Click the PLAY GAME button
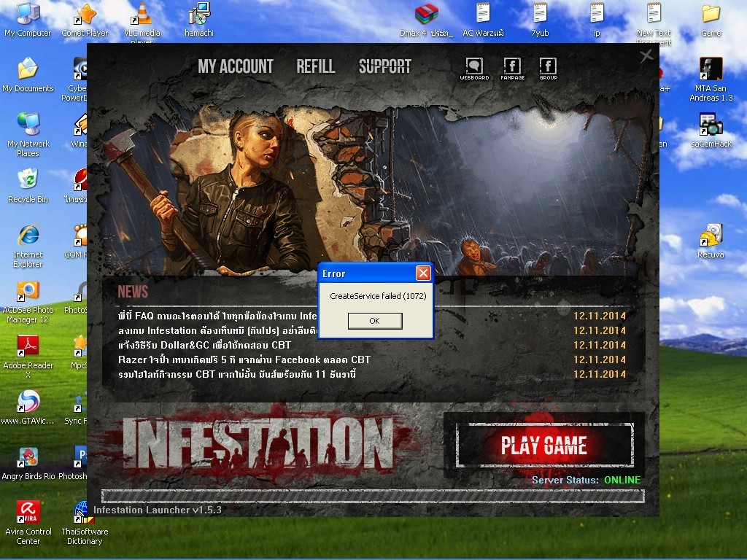 pyautogui.click(x=544, y=446)
